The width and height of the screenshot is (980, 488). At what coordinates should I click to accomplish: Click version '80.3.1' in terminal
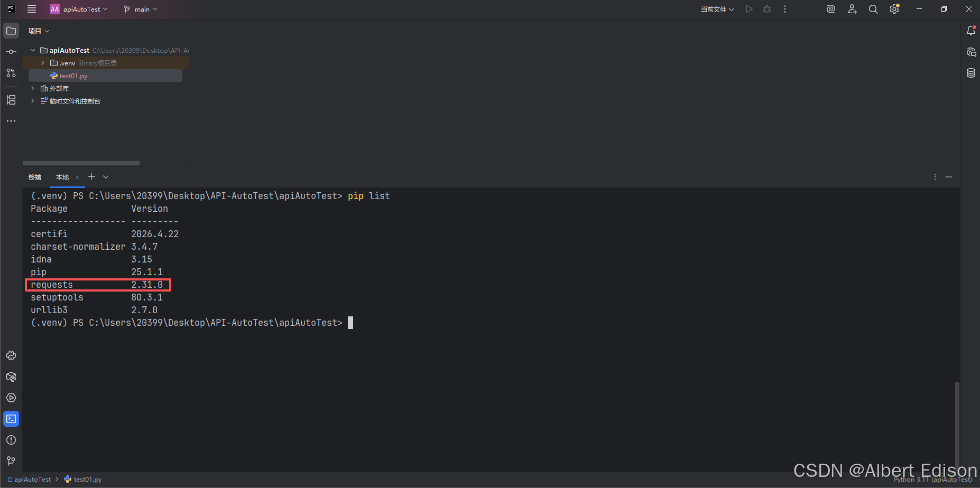147,297
